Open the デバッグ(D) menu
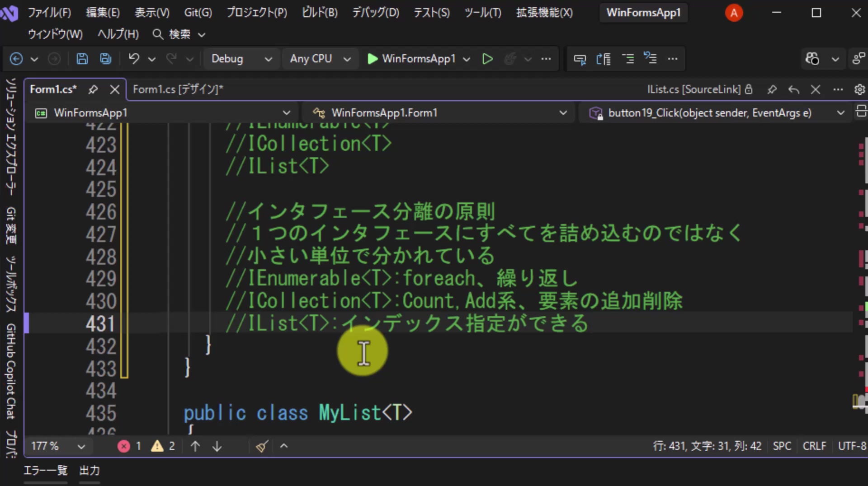The height and width of the screenshot is (486, 868). pos(376,13)
